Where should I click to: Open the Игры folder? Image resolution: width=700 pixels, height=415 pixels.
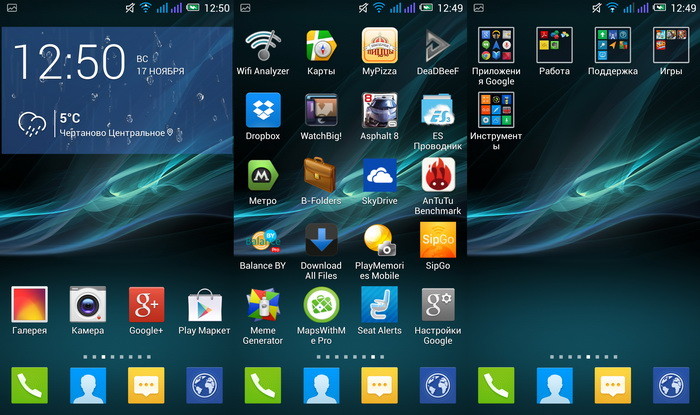point(670,46)
